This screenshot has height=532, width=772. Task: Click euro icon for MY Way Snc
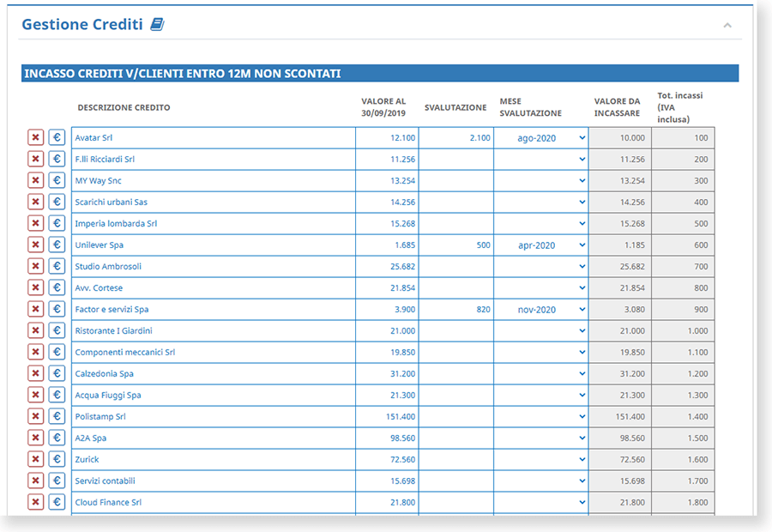[57, 180]
